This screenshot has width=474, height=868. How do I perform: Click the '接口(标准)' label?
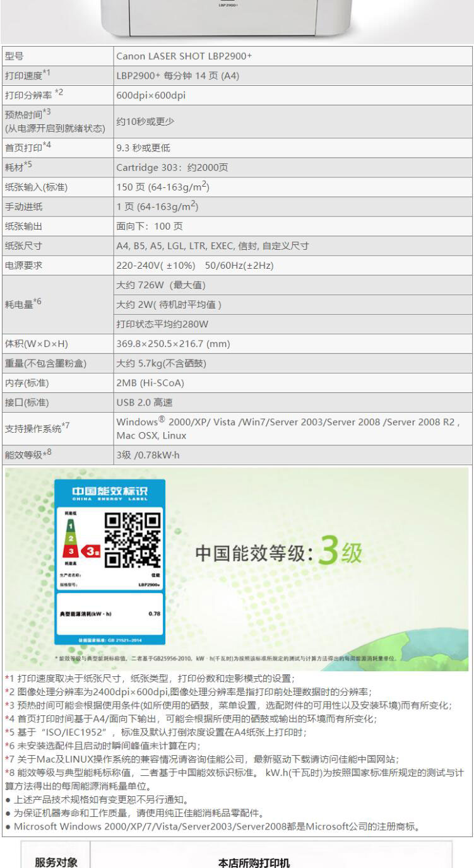pyautogui.click(x=27, y=402)
